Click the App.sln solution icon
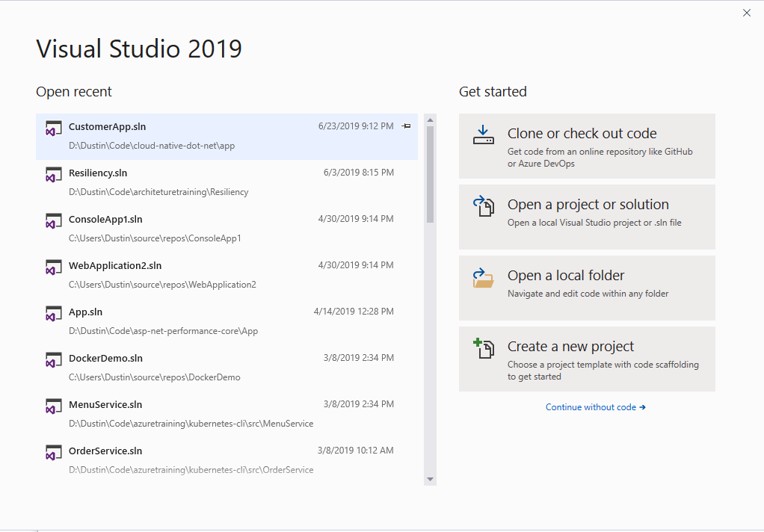The height and width of the screenshot is (532, 764). tap(54, 314)
